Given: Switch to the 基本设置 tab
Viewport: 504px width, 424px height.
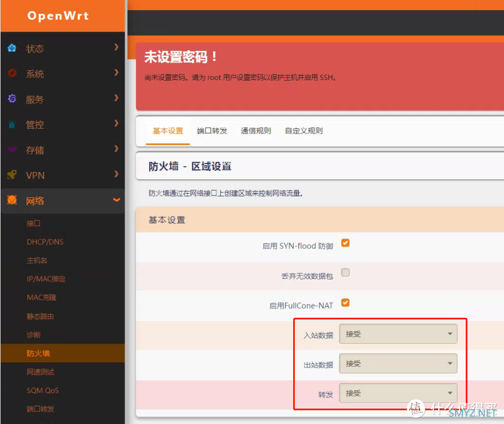Looking at the screenshot, I should (x=168, y=131).
